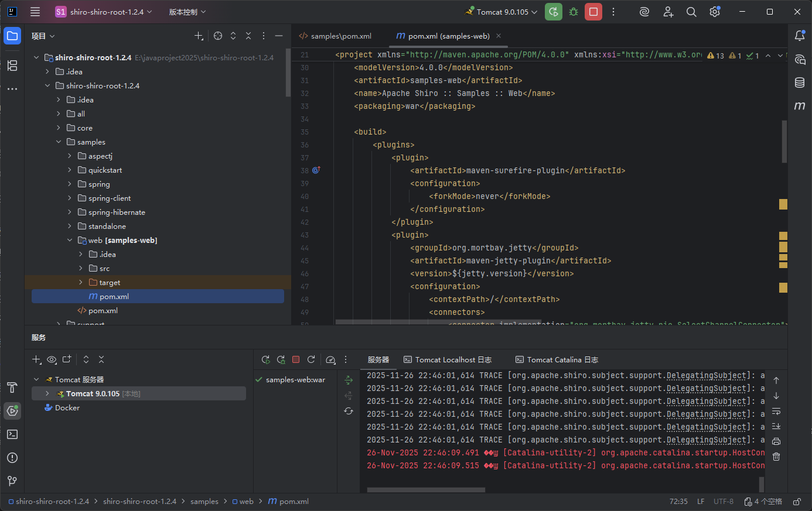Open the Maven tool window
812x511 pixels.
[800, 106]
